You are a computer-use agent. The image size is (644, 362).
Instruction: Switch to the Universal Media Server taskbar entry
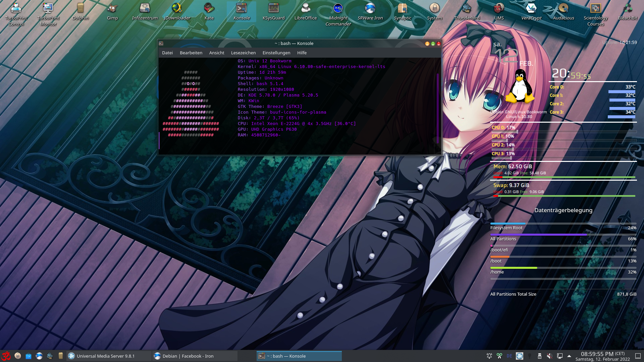(107, 356)
